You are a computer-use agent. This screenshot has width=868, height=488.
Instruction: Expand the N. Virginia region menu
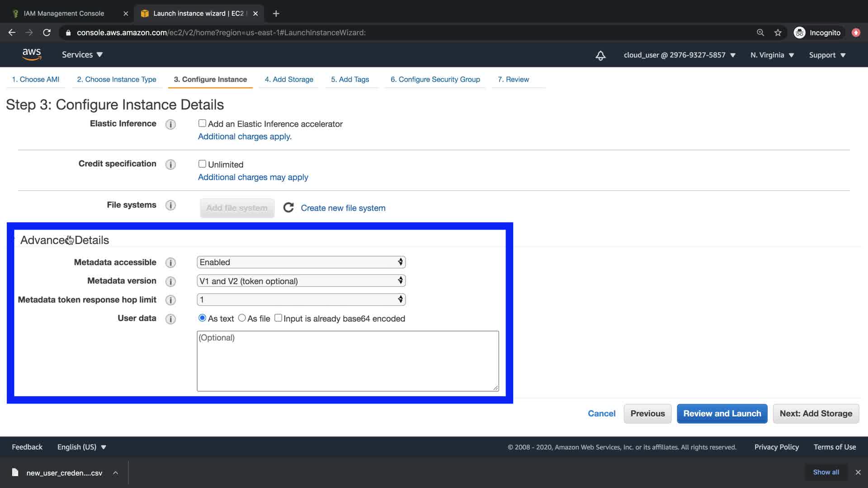[772, 55]
